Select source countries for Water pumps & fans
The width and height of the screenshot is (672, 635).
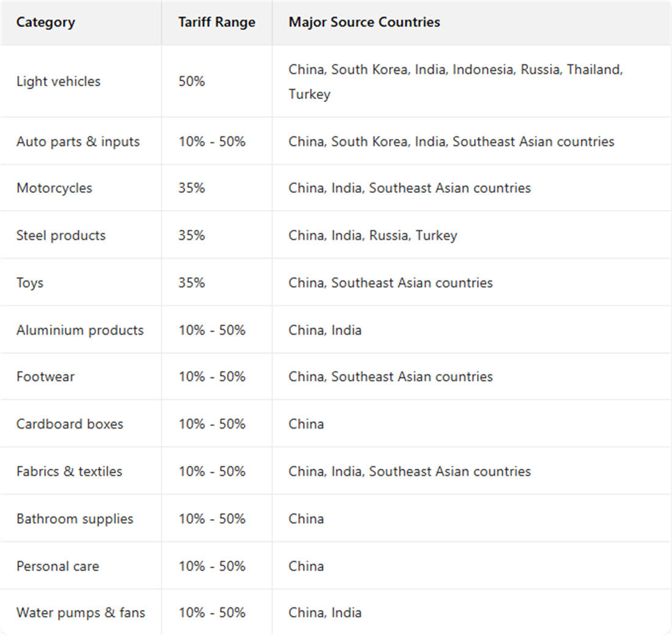click(325, 613)
